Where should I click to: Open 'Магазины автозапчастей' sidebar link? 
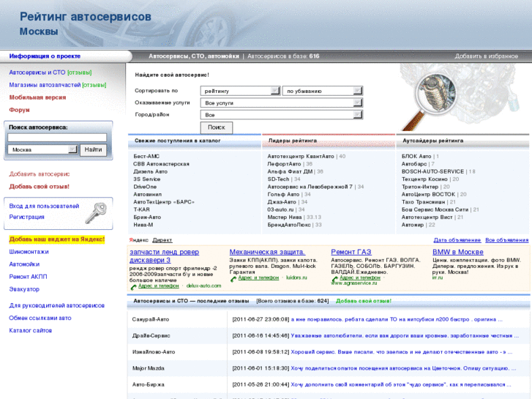[x=45, y=85]
